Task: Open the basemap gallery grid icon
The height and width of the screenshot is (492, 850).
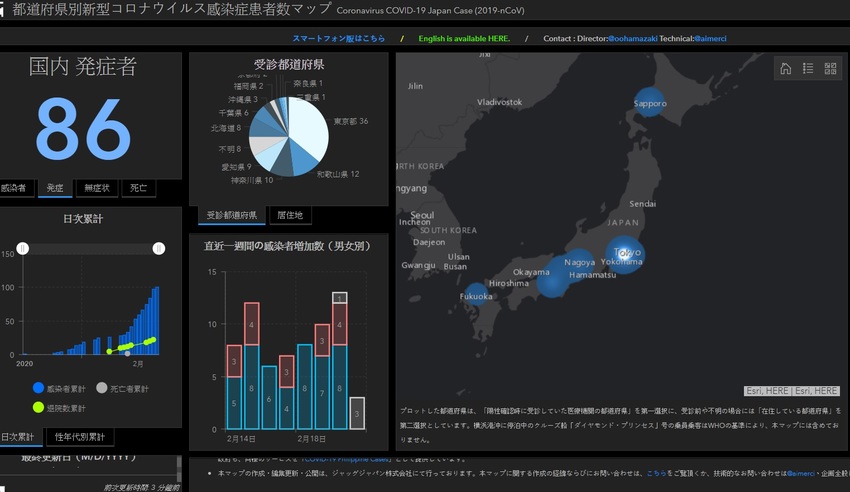Action: pos(830,68)
